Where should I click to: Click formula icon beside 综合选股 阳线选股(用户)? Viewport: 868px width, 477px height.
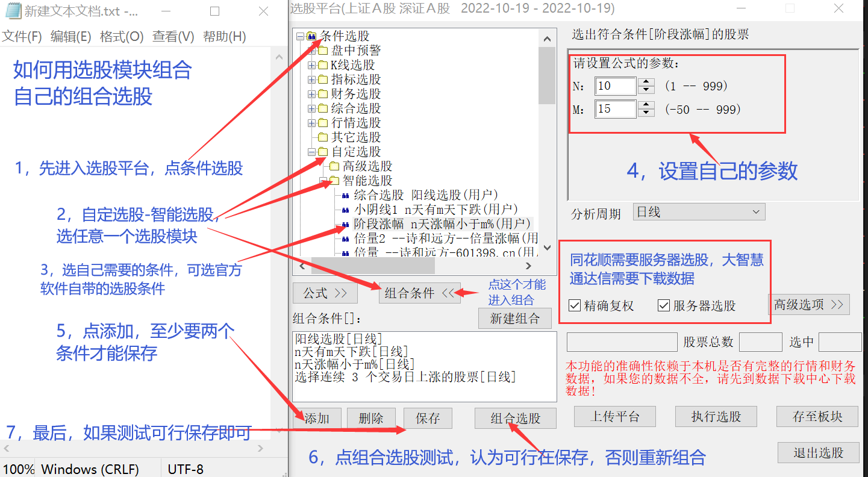(345, 195)
